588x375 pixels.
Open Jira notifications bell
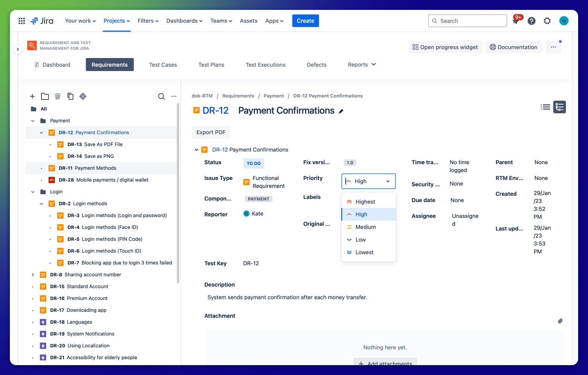pyautogui.click(x=515, y=21)
